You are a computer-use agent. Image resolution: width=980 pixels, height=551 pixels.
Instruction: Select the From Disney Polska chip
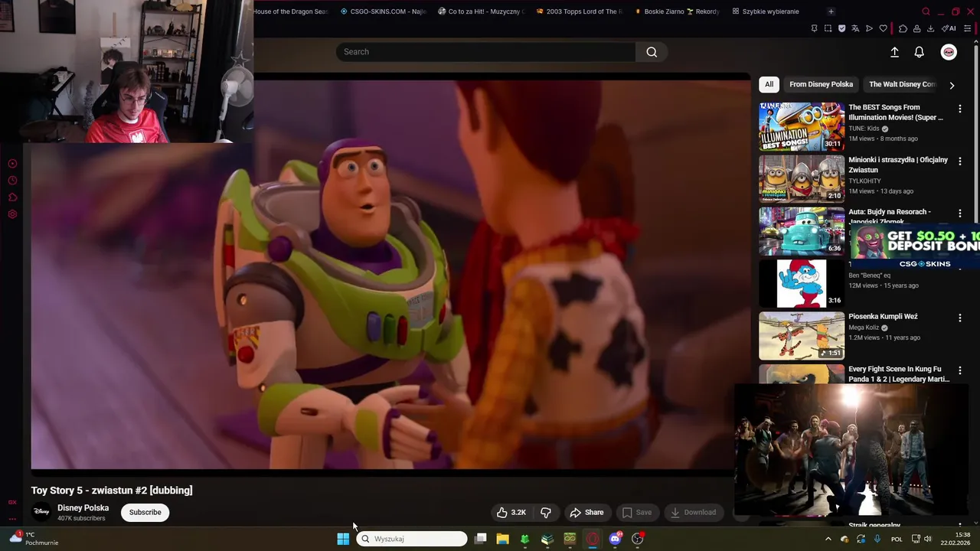(x=821, y=84)
